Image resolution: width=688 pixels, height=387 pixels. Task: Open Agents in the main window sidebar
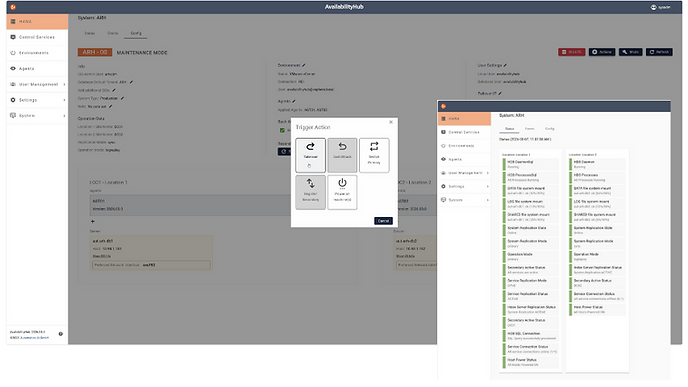[x=37, y=68]
